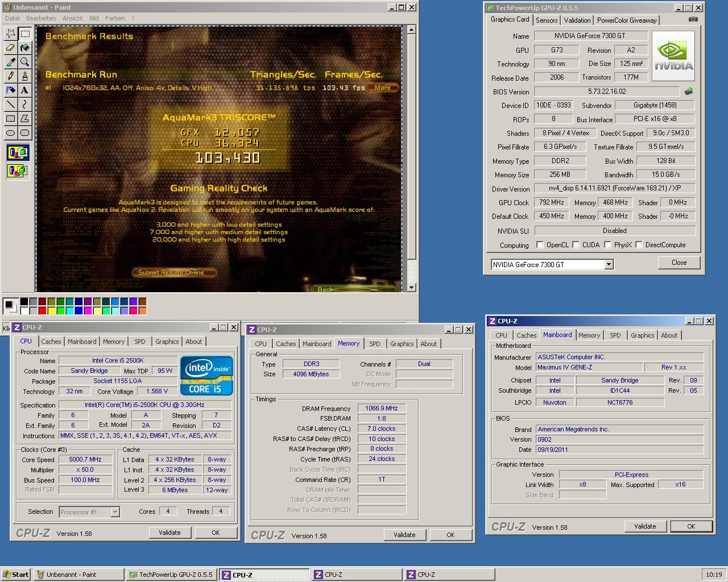Viewport: 728px width, 582px height.
Task: Switch to the Sensors tab in GPU-Z
Action: (x=547, y=20)
